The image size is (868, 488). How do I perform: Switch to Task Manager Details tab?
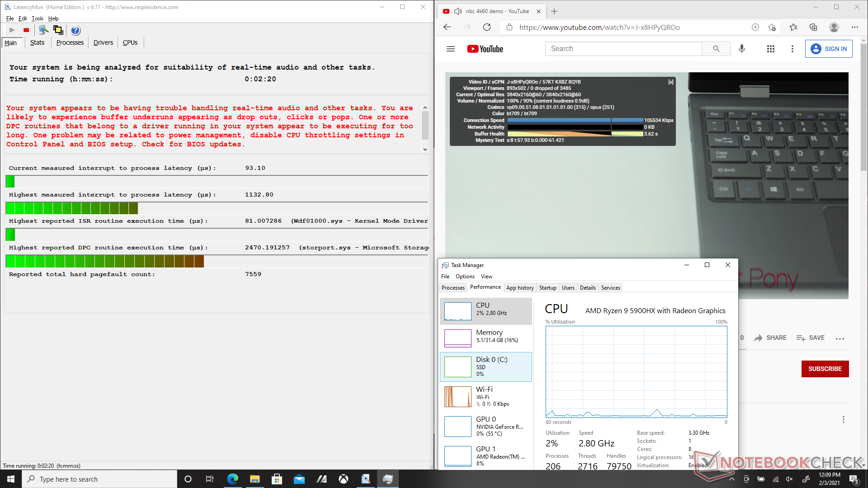tap(588, 287)
